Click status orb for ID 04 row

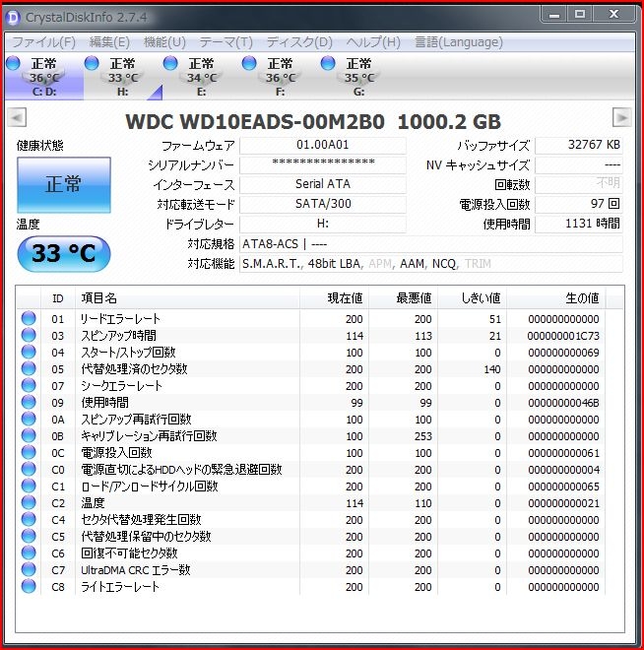29,352
